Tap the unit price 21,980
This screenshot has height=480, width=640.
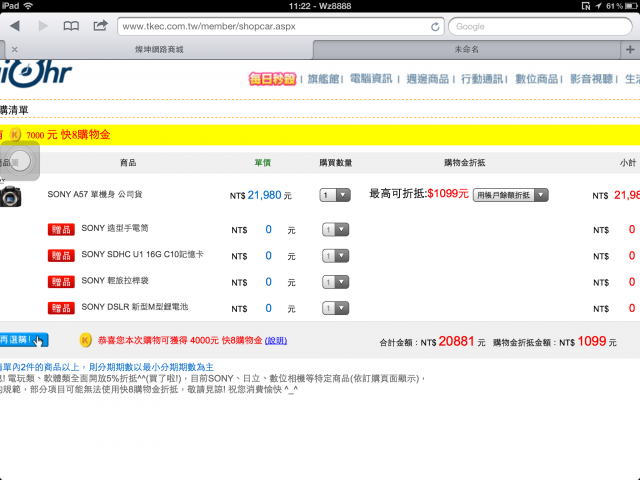tap(264, 195)
